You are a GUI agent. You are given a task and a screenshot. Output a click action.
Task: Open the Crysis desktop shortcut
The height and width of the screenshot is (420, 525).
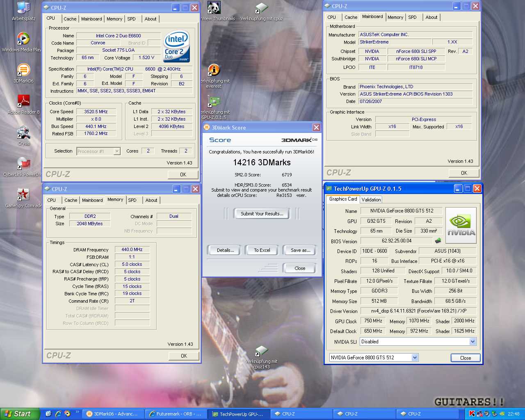[x=23, y=136]
